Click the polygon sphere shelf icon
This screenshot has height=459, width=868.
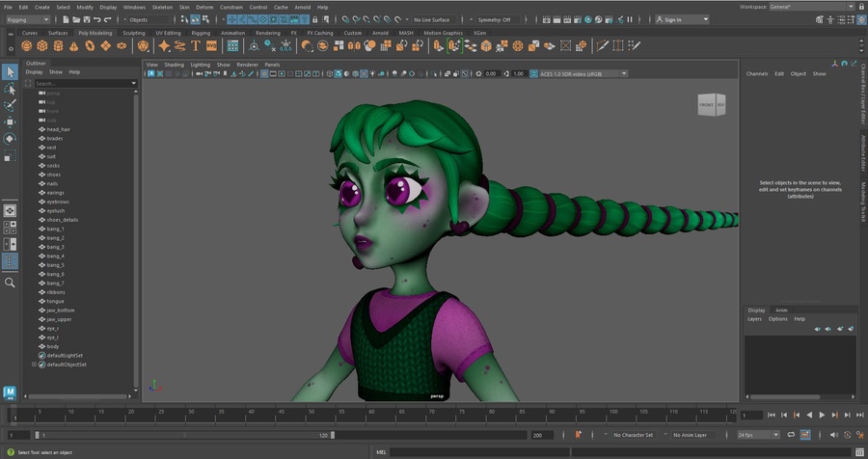27,45
